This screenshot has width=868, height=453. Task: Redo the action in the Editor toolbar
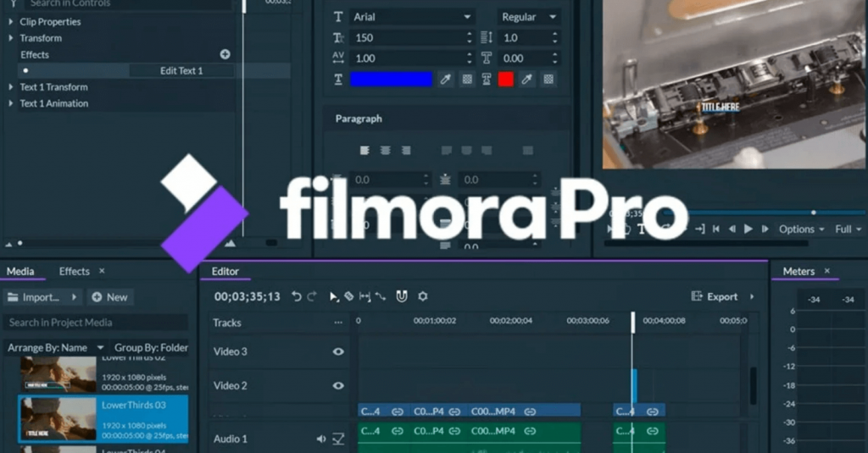coord(312,297)
